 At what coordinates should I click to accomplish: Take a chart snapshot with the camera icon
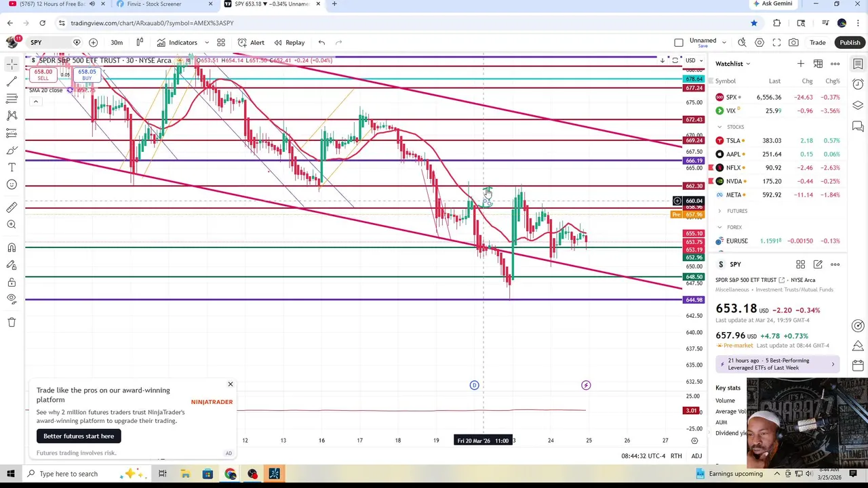click(x=793, y=42)
